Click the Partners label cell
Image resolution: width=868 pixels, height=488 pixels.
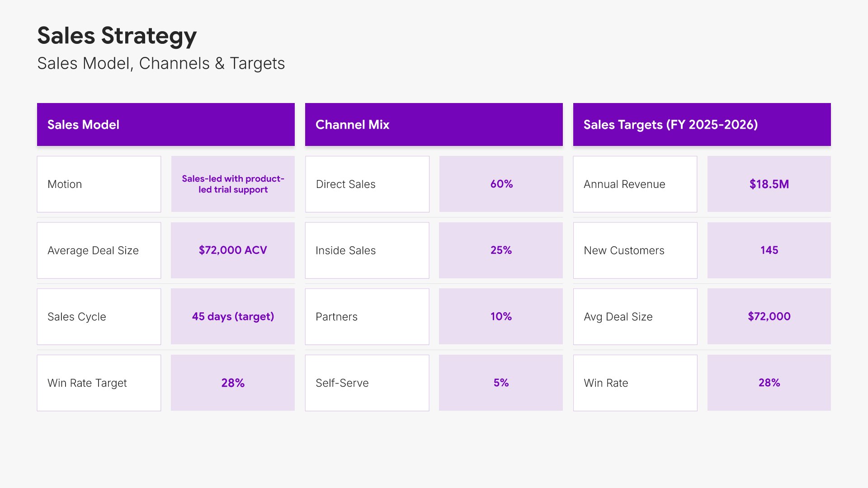tap(367, 317)
